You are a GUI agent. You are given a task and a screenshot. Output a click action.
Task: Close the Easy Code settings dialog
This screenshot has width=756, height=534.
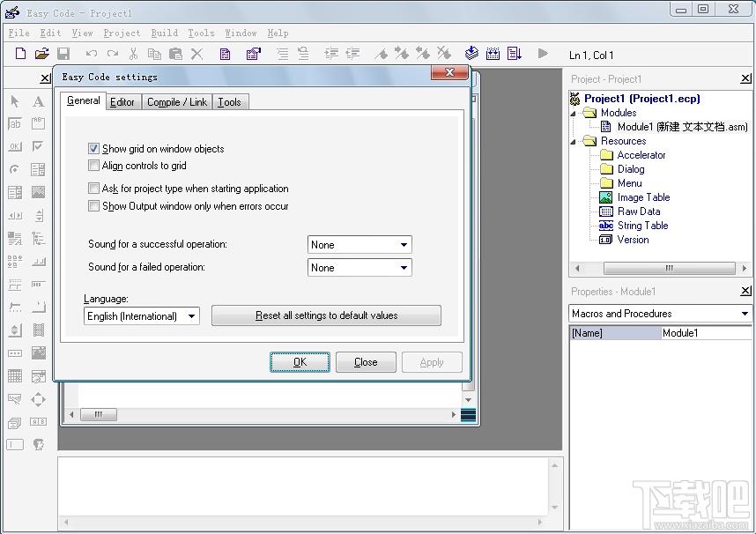click(450, 72)
